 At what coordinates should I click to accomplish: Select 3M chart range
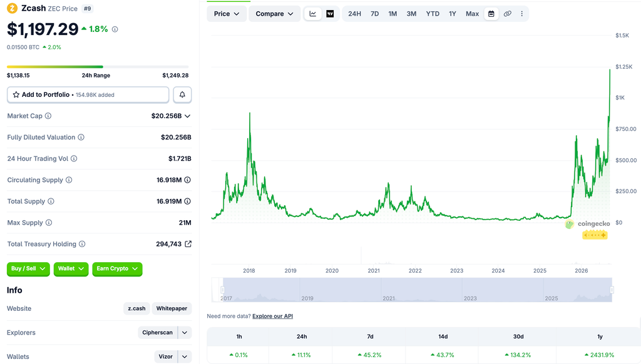[411, 14]
